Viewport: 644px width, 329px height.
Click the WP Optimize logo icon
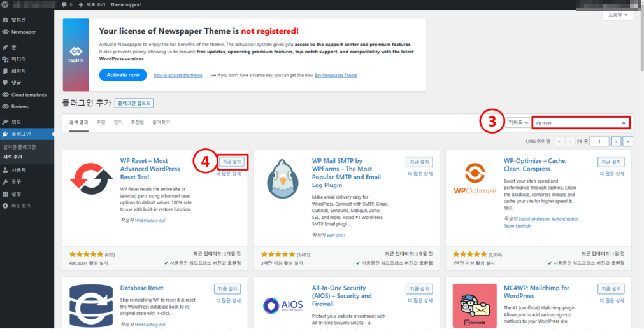tap(475, 179)
